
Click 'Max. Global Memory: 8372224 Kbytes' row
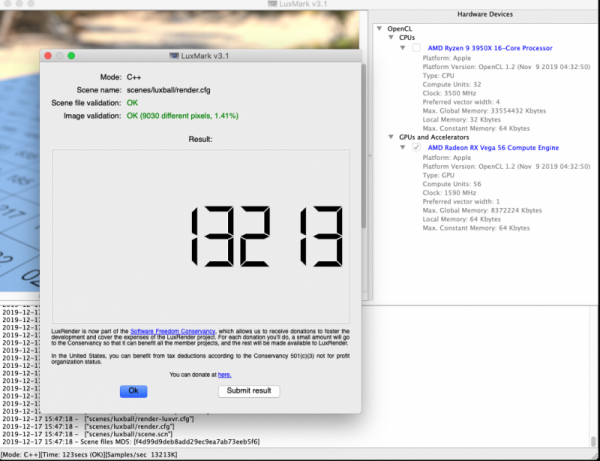tap(482, 210)
